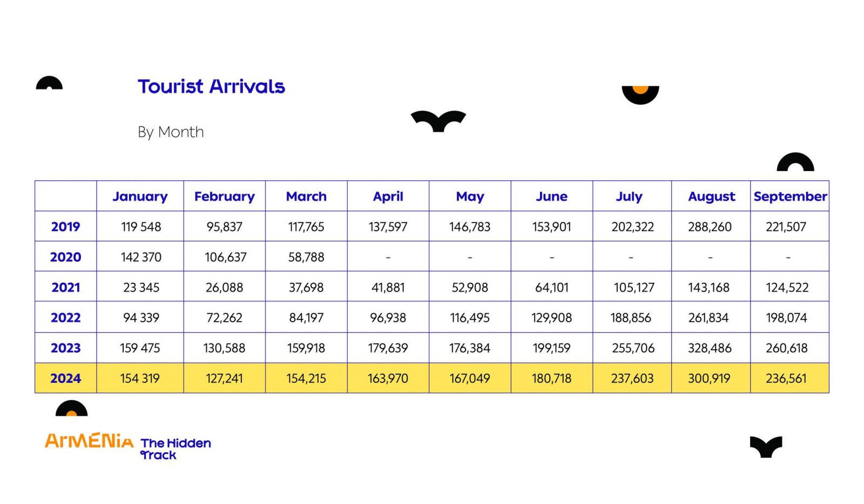Select the May column header
Viewport: 864px width, 504px height.
(470, 196)
